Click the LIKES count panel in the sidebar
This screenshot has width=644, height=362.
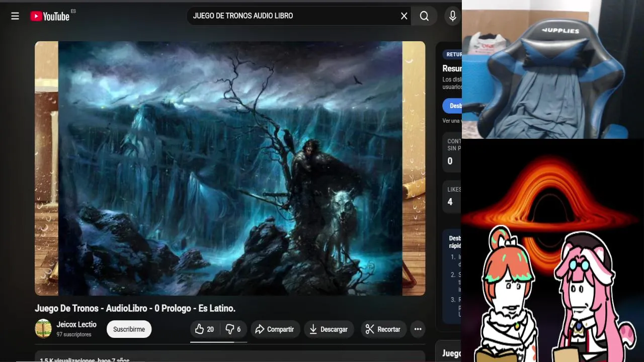[x=452, y=196]
